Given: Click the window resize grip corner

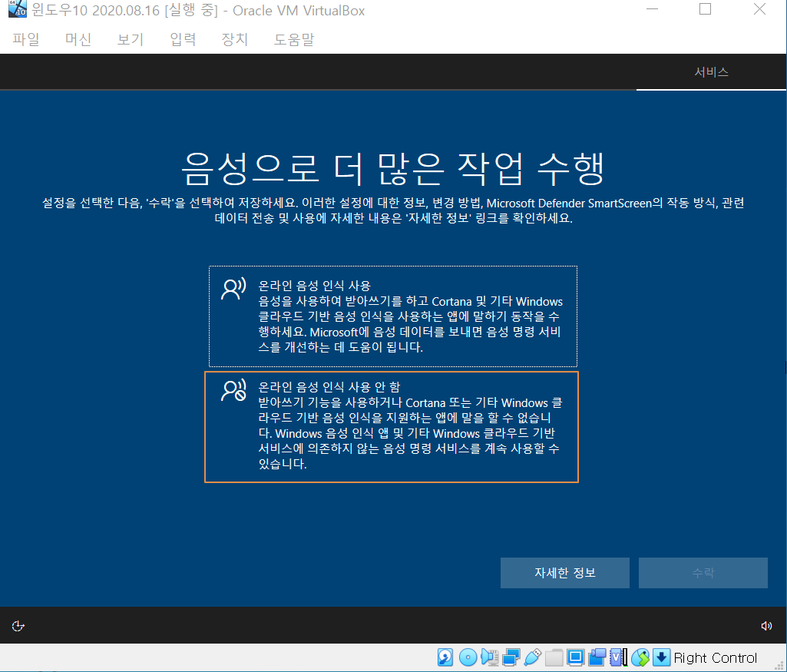Looking at the screenshot, I should 780,666.
